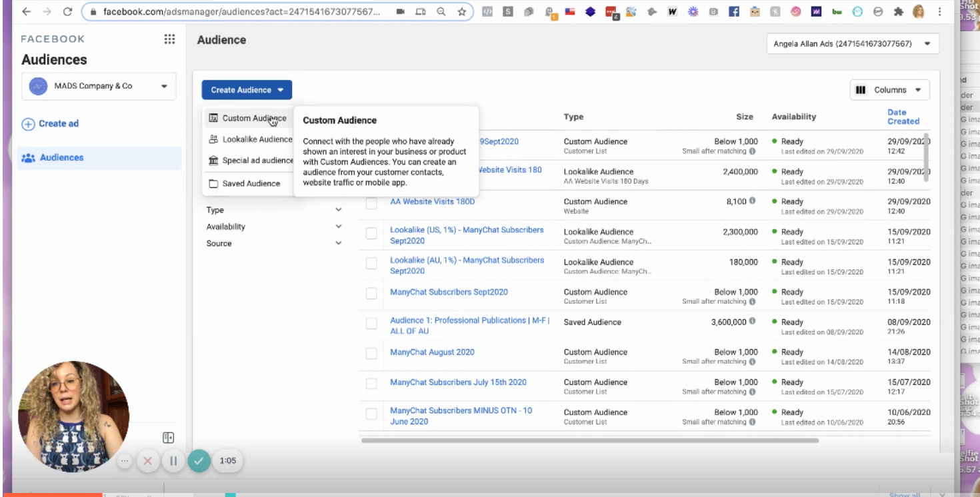This screenshot has width=980, height=497.
Task: Click info icon beside 8,100 size
Action: (x=751, y=201)
